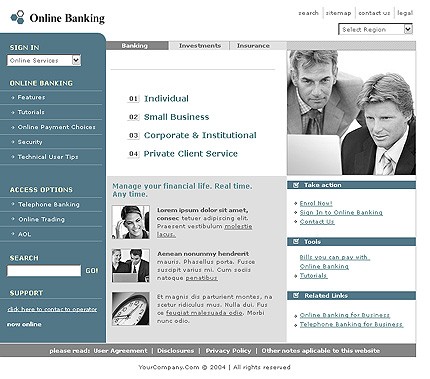Open Technical User Tips
This screenshot has height=379, width=430.
48,157
